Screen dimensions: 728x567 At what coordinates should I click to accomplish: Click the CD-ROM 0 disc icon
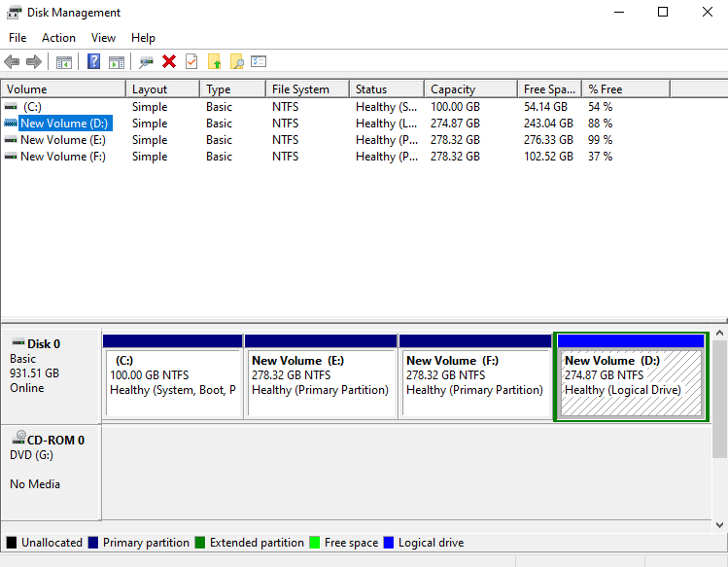point(19,438)
